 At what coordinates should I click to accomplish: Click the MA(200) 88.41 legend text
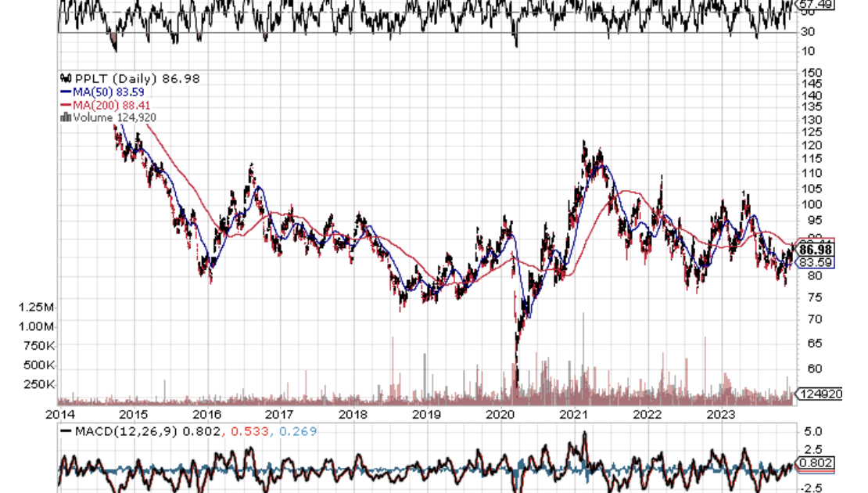point(111,104)
